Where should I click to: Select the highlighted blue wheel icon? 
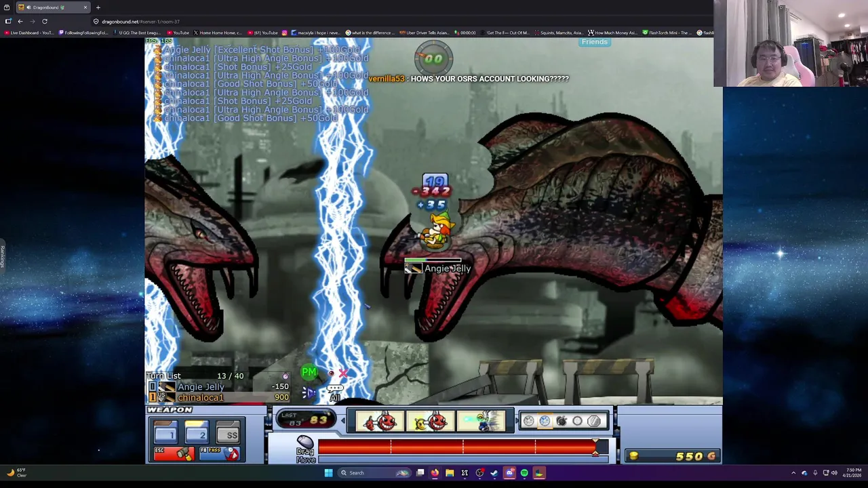coord(545,421)
